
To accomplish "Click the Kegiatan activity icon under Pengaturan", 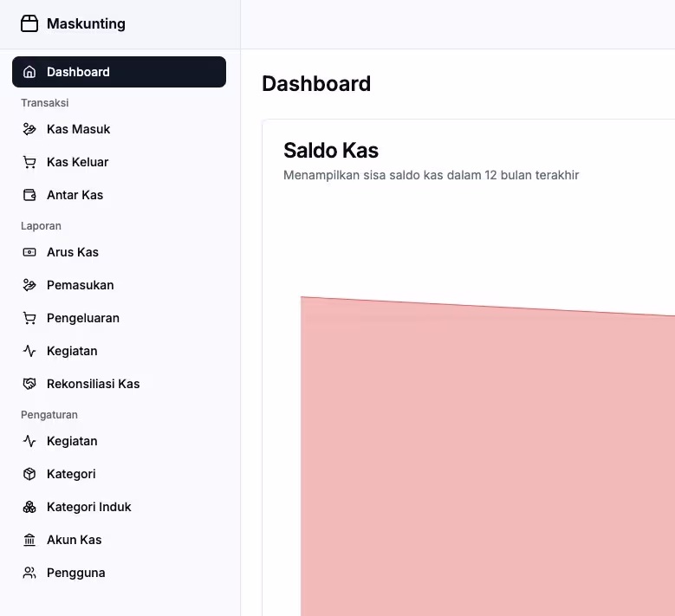I will coord(29,441).
